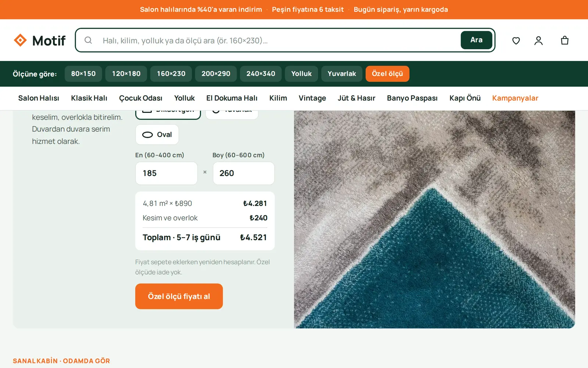The height and width of the screenshot is (368, 588).
Task: Filter by 120×180 size
Action: tap(126, 74)
